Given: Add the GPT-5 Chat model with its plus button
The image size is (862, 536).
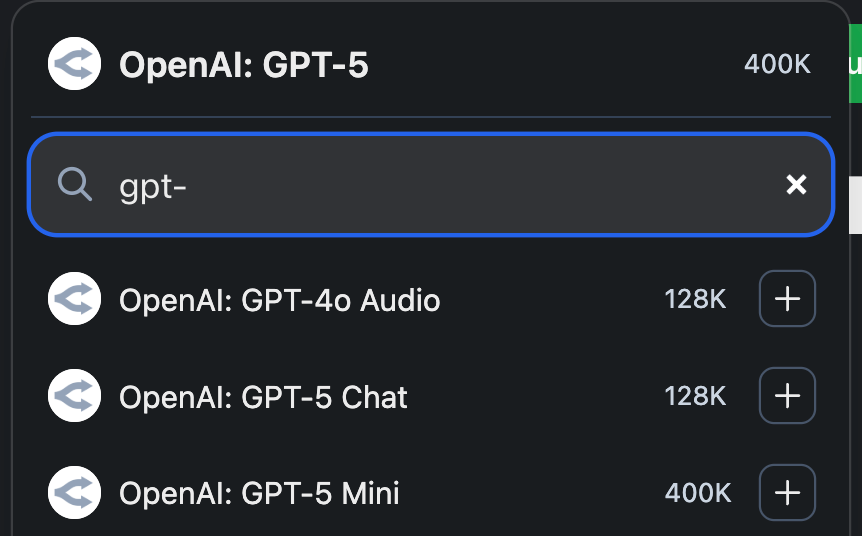Looking at the screenshot, I should coord(787,396).
